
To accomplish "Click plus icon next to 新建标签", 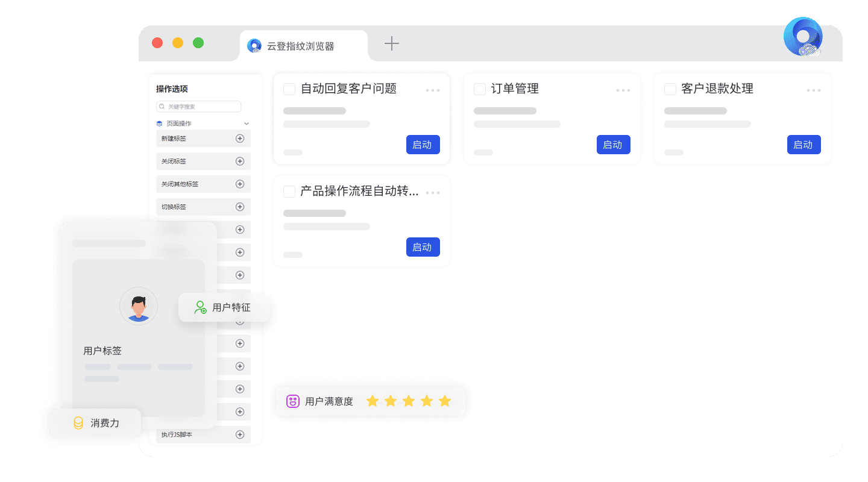I will [239, 139].
